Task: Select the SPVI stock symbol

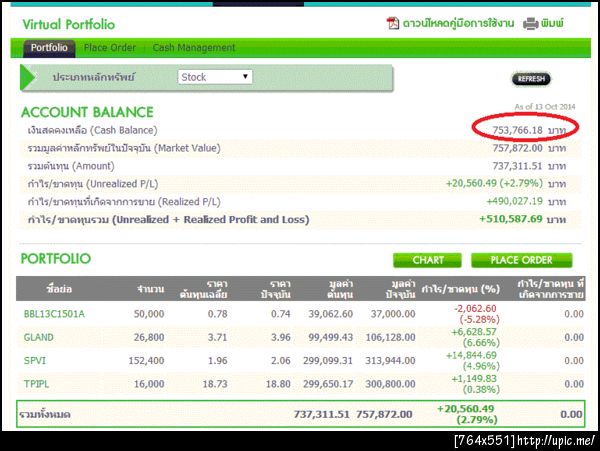Action: click(x=35, y=361)
